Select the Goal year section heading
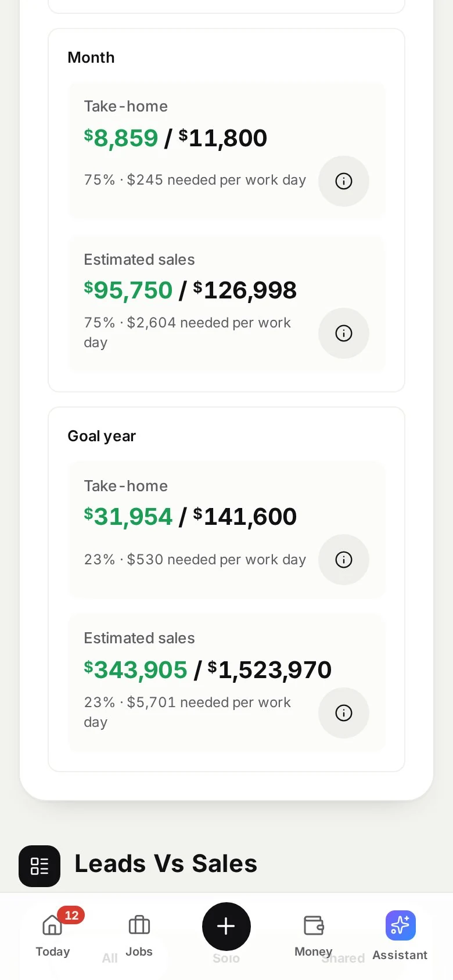This screenshot has height=980, width=453. (102, 436)
